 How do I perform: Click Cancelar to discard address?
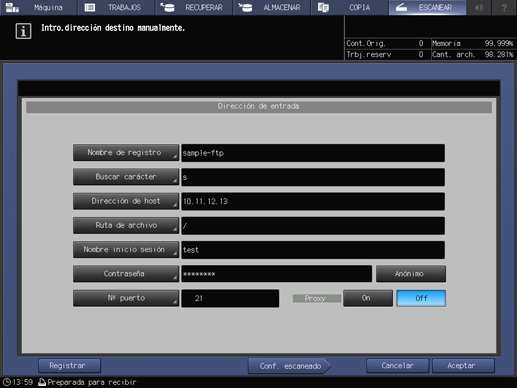click(x=397, y=366)
